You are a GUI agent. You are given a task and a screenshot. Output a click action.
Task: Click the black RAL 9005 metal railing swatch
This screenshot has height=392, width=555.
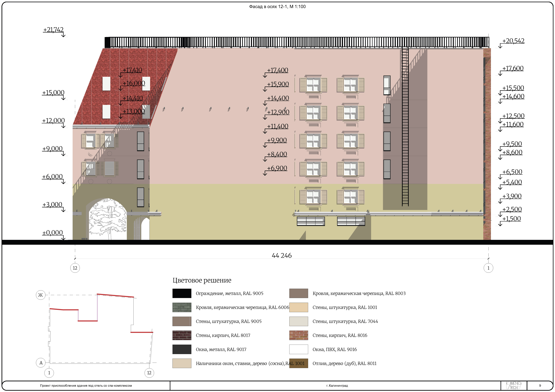(182, 293)
